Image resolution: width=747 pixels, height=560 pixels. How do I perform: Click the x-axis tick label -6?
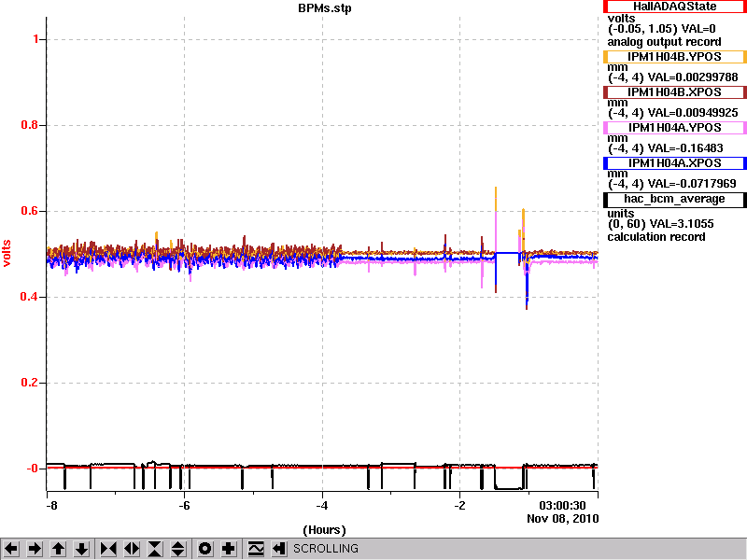pyautogui.click(x=184, y=506)
